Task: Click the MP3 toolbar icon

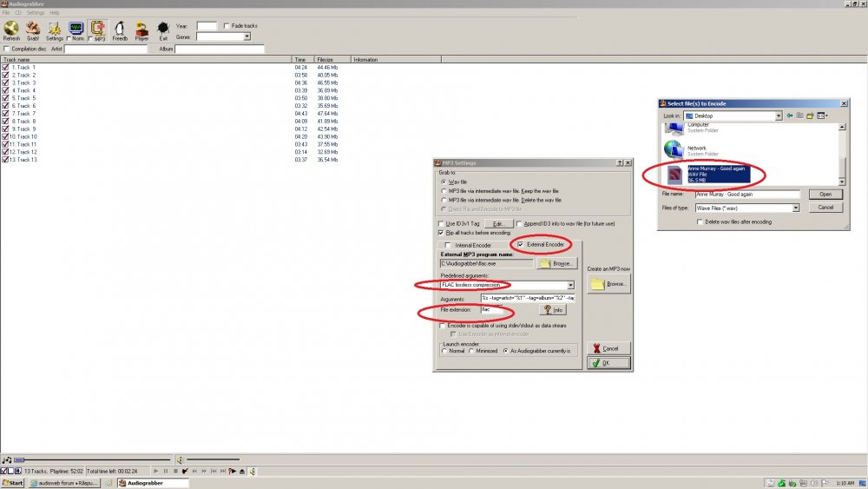Action: pos(98,30)
